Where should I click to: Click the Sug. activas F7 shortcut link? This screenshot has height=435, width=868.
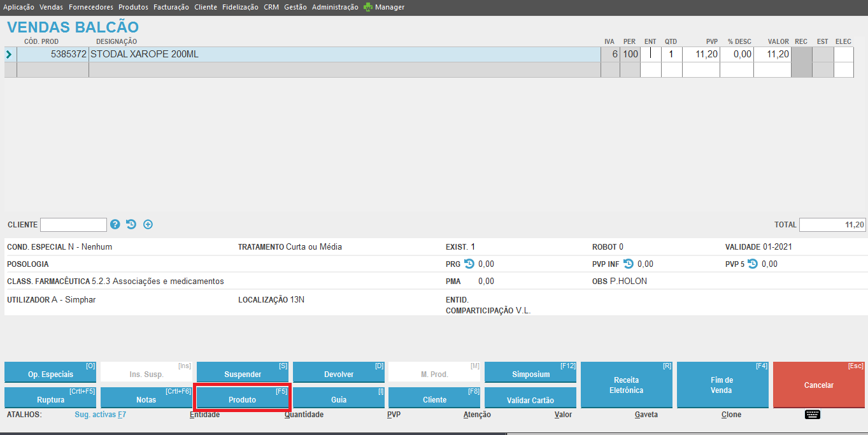[100, 415]
